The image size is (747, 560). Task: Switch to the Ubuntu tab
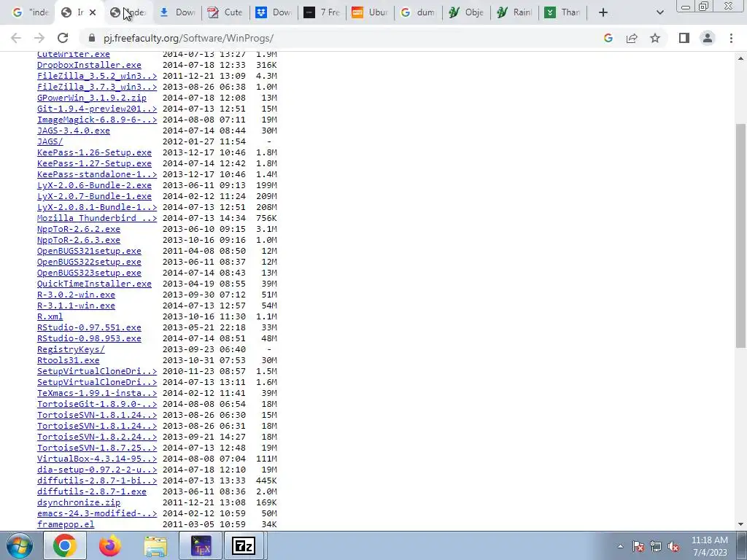pos(370,12)
